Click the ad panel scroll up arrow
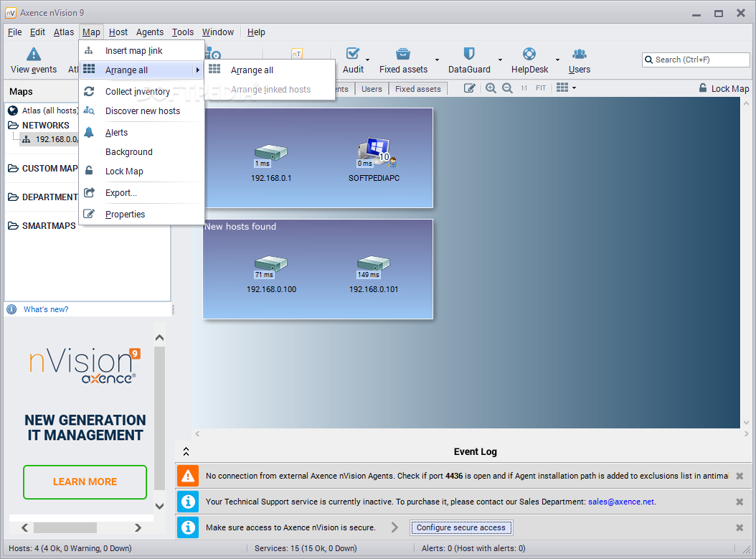 pos(159,337)
